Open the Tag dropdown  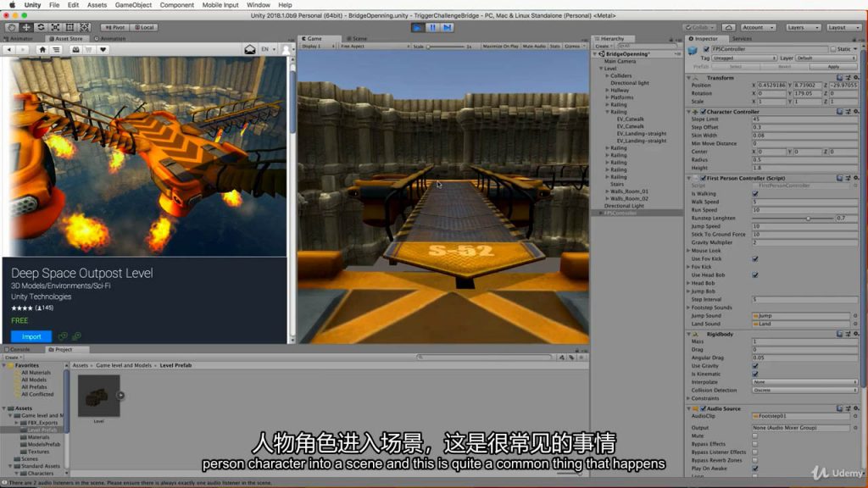click(744, 58)
